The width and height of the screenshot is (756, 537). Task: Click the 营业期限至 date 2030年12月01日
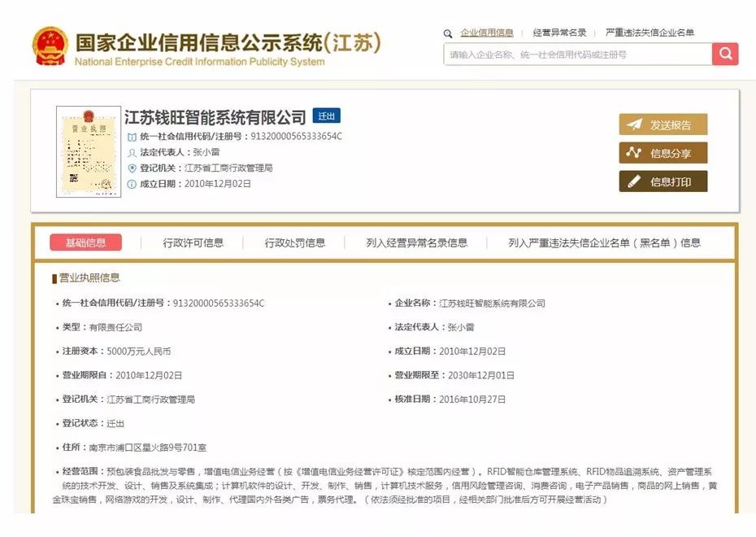(x=481, y=375)
